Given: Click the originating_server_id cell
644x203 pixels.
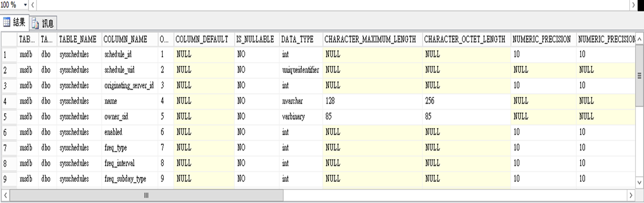Looking at the screenshot, I should pyautogui.click(x=129, y=86).
